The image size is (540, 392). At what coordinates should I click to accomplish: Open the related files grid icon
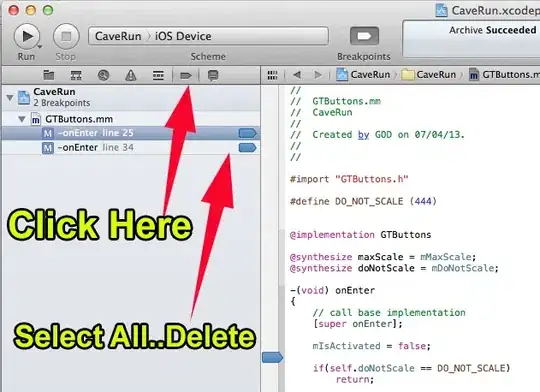click(x=272, y=75)
